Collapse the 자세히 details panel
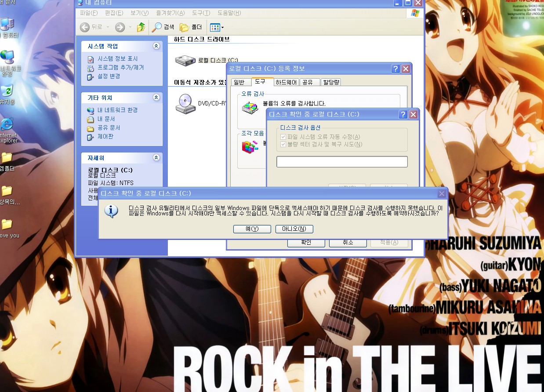 tap(156, 158)
